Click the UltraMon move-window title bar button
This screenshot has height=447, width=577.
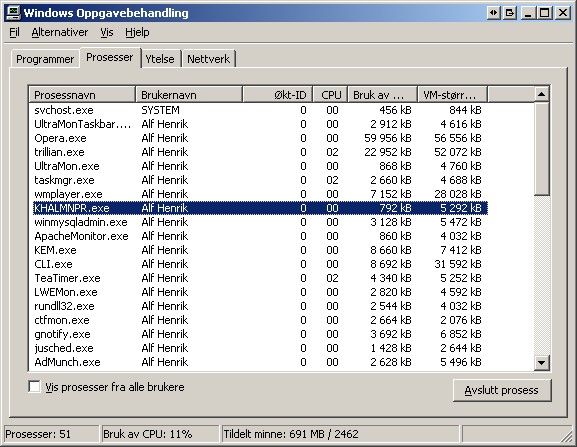pyautogui.click(x=493, y=13)
